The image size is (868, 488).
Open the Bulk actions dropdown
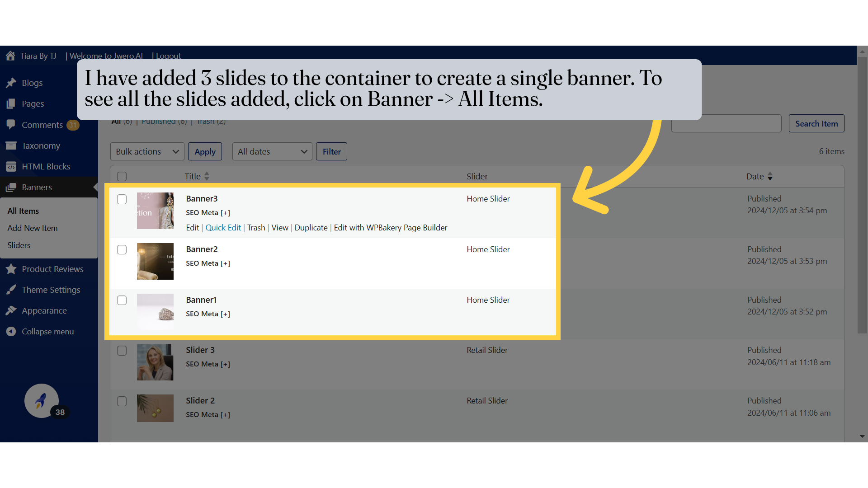[147, 151]
